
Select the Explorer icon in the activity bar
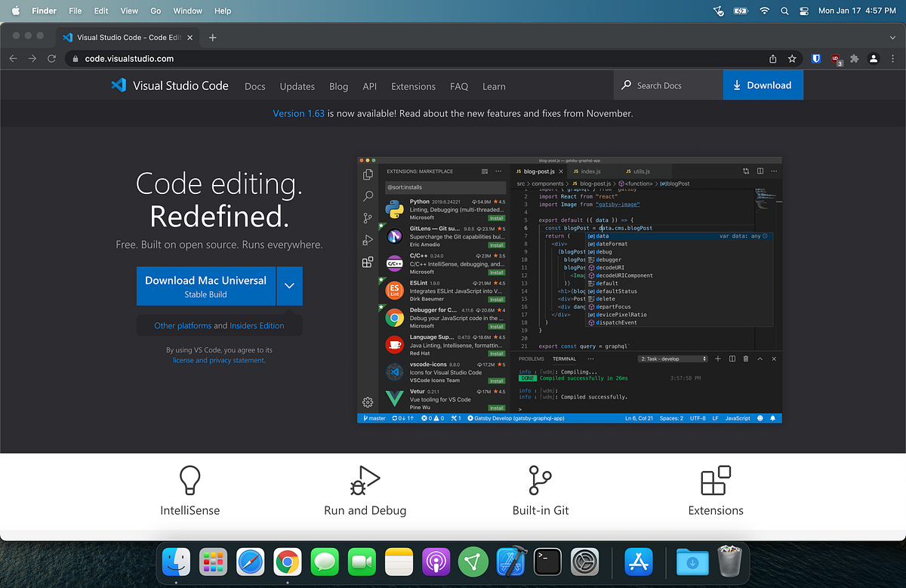click(x=368, y=174)
